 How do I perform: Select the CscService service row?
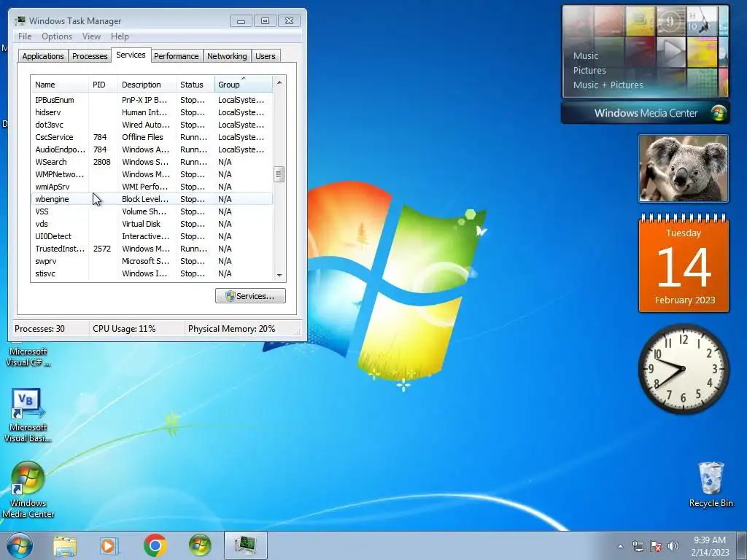[x=152, y=137]
